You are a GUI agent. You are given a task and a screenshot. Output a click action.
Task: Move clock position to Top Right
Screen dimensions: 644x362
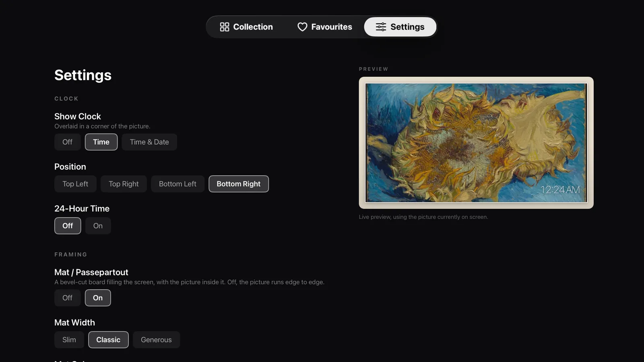tap(124, 184)
